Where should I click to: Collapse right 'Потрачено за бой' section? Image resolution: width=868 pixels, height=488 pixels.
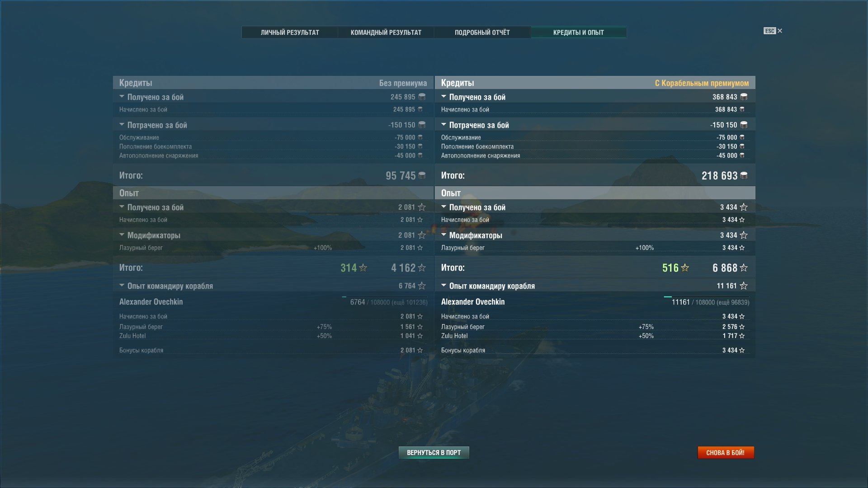[x=443, y=124]
